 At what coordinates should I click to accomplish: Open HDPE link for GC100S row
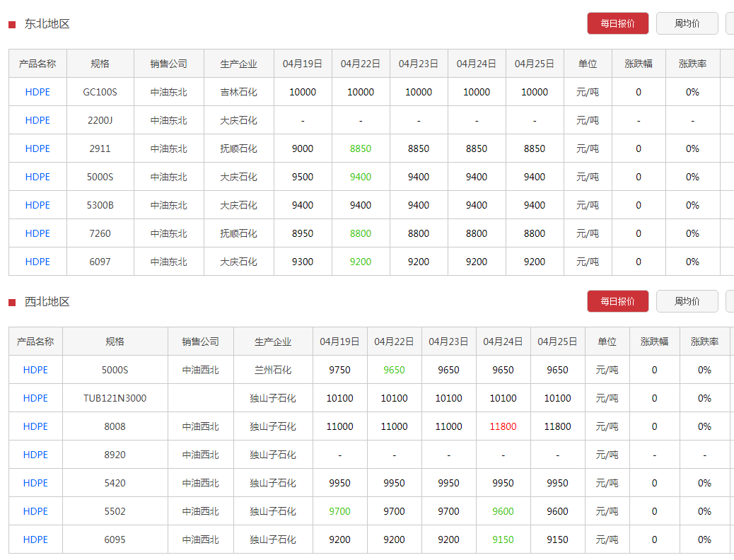pos(37,92)
